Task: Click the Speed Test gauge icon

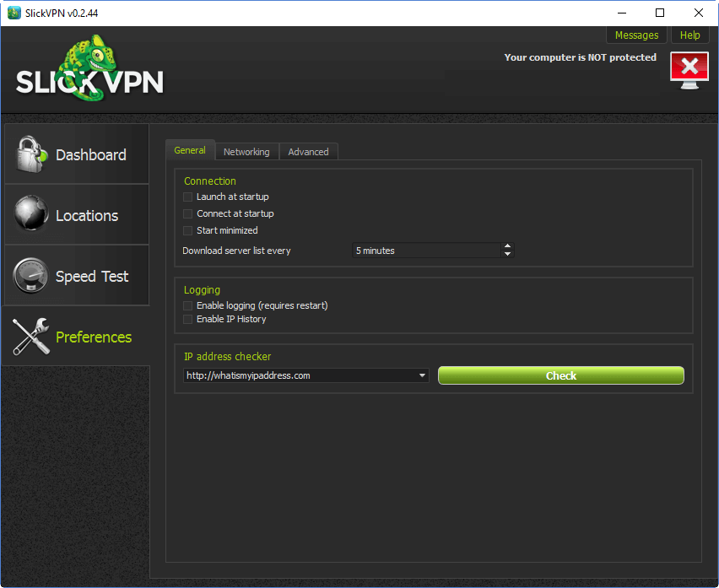Action: [x=30, y=275]
